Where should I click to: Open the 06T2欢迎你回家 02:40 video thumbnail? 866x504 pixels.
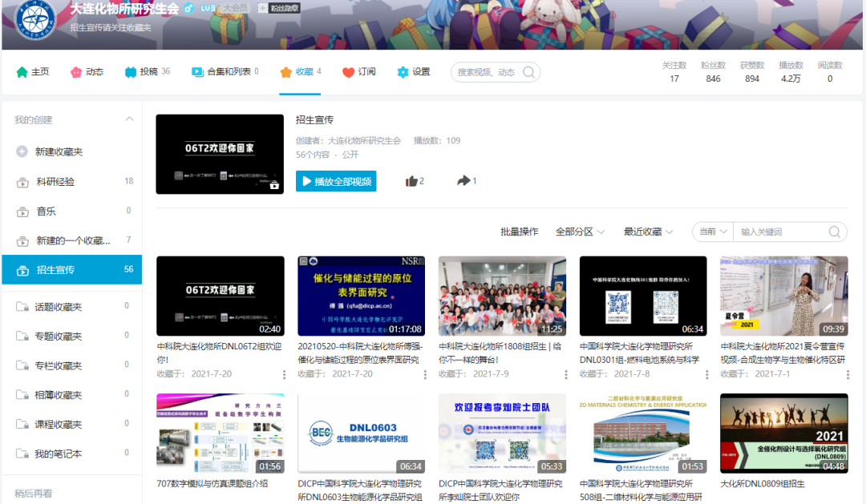(x=221, y=296)
